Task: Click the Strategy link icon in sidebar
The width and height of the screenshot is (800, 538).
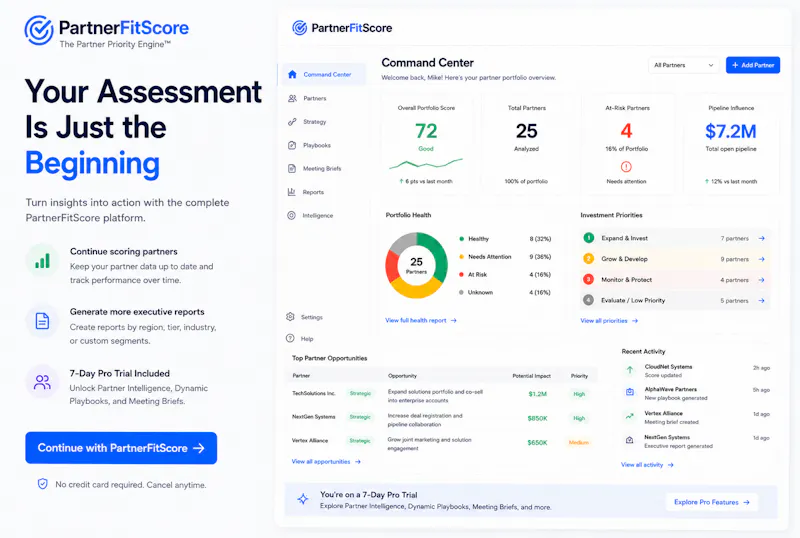Action: (292, 121)
